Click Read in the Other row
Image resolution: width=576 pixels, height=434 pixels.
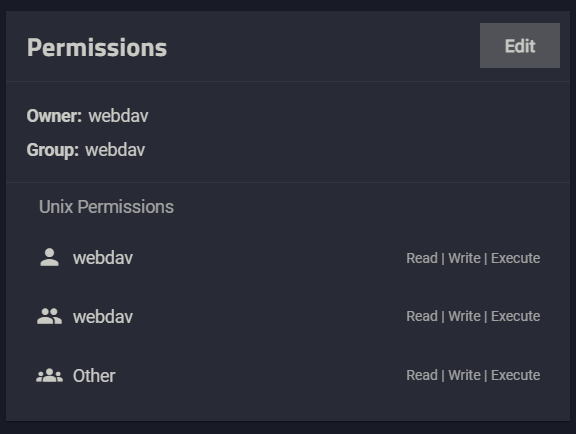[422, 375]
